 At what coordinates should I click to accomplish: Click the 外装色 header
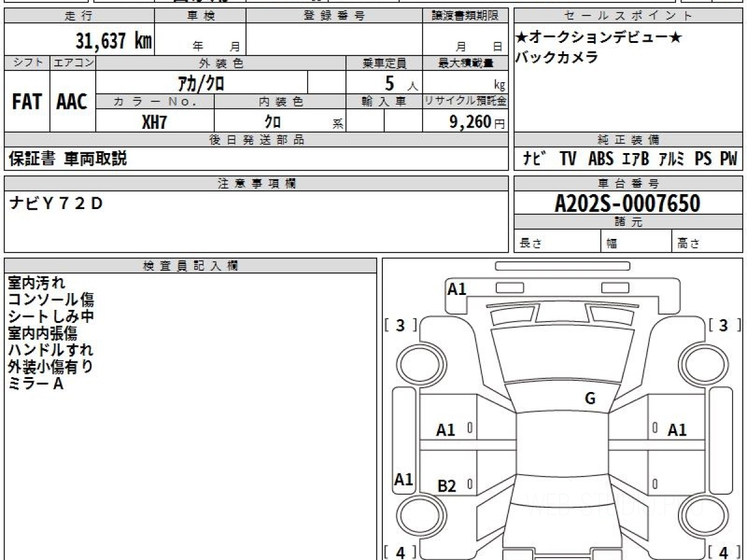tap(221, 63)
